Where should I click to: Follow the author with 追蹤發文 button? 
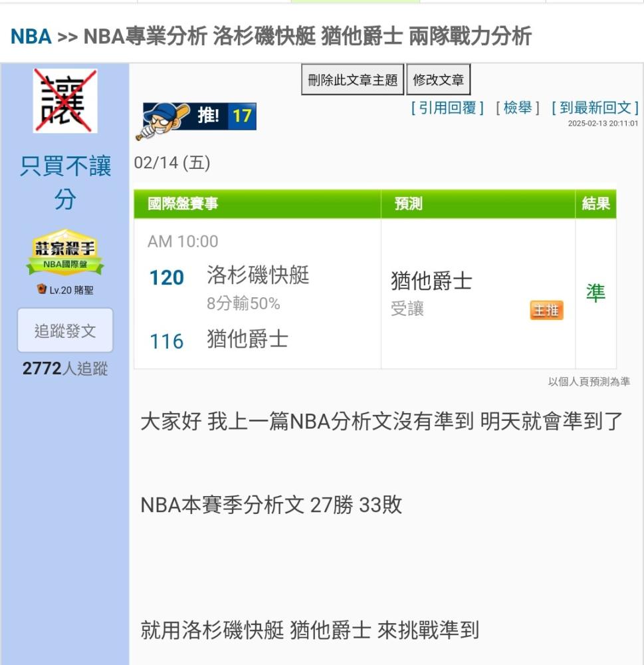pos(65,331)
